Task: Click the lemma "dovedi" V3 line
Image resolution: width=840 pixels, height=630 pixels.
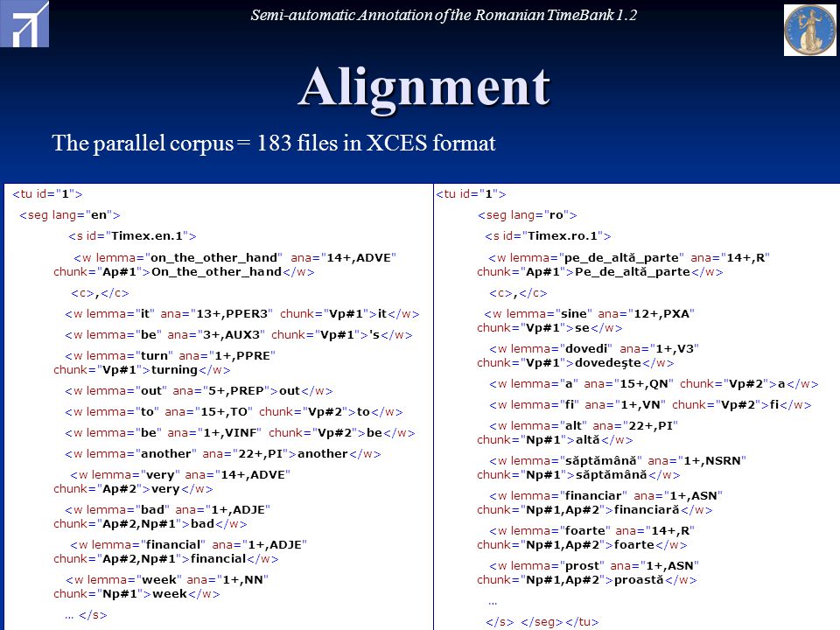Action: click(595, 349)
